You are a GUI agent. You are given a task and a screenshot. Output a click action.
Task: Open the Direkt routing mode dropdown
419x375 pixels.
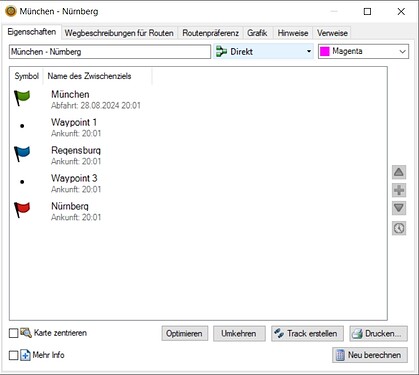click(263, 51)
